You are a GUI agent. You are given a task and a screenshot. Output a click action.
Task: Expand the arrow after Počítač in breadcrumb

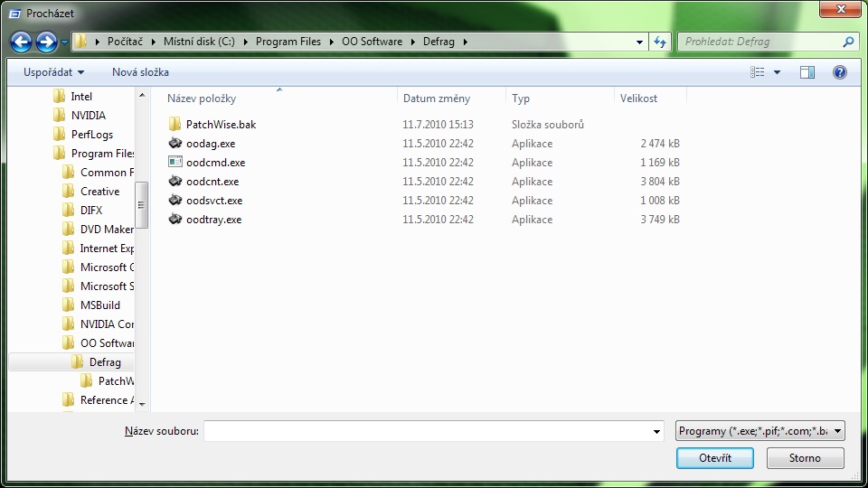click(x=152, y=42)
